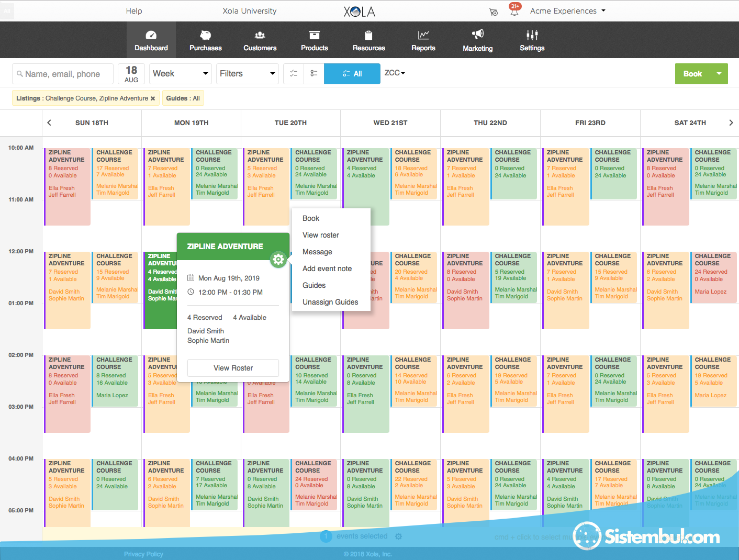This screenshot has width=739, height=560.
Task: Open the Reports section
Action: [423, 40]
